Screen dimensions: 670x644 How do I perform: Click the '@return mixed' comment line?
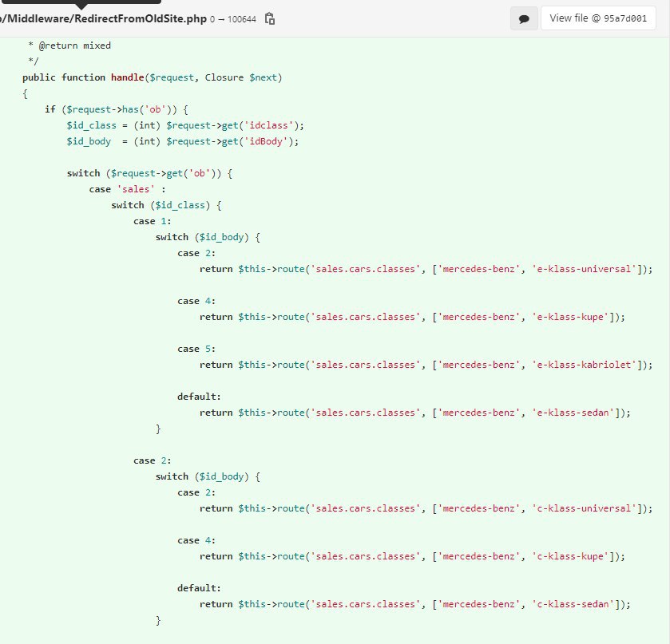click(69, 45)
